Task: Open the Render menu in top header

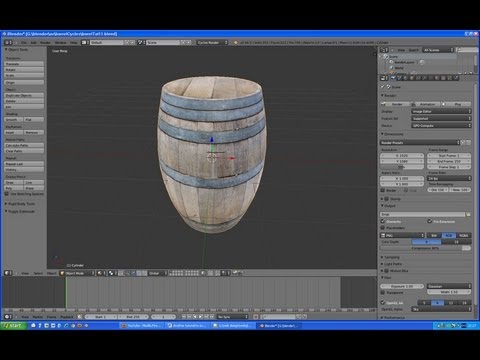Action: point(45,43)
